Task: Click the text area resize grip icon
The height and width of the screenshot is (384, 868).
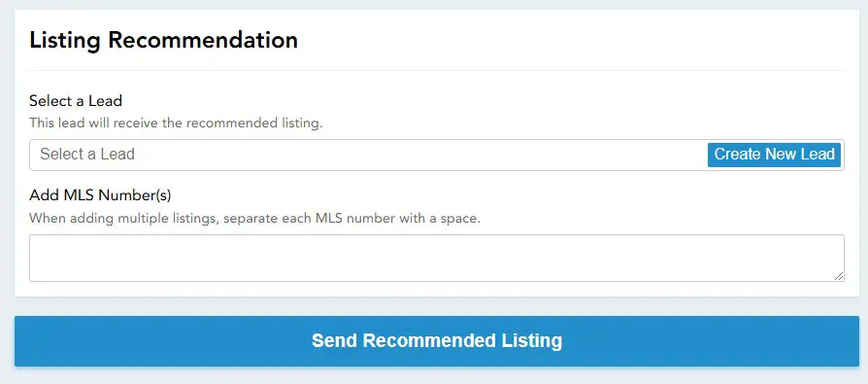Action: [x=839, y=276]
